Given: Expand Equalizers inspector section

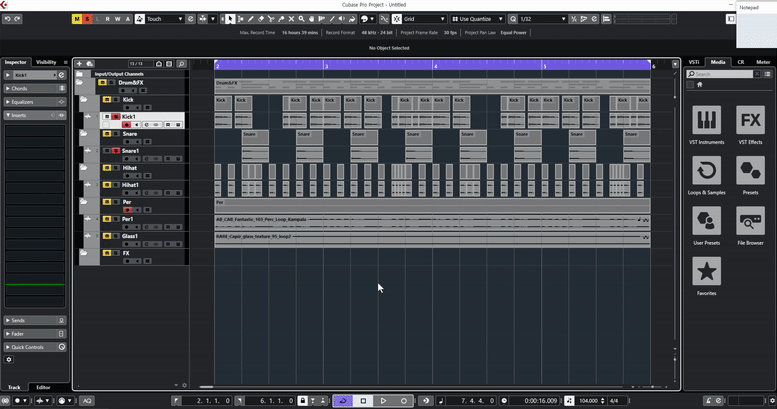Looking at the screenshot, I should (35, 102).
